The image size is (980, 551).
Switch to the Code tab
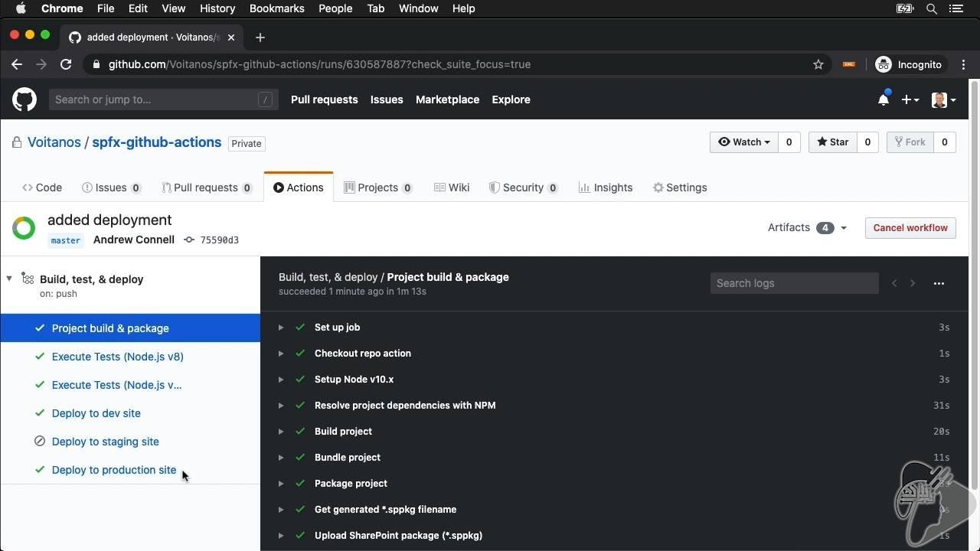click(42, 187)
